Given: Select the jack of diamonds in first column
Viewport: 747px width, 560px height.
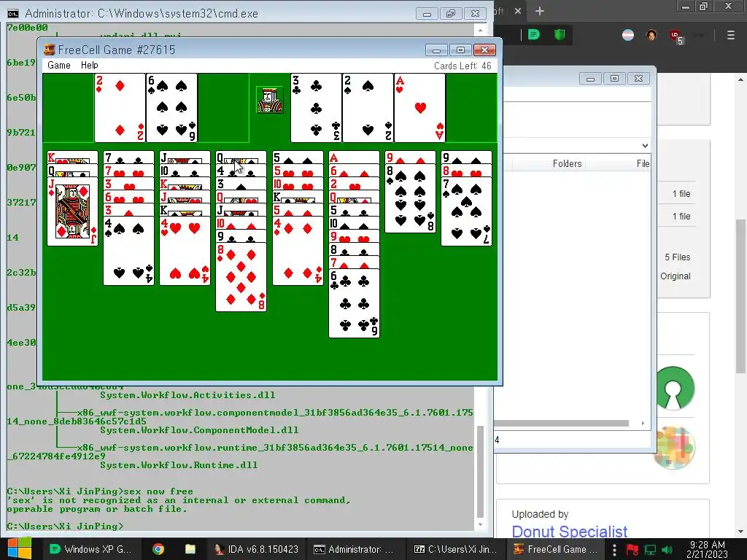Looking at the screenshot, I should [x=72, y=211].
